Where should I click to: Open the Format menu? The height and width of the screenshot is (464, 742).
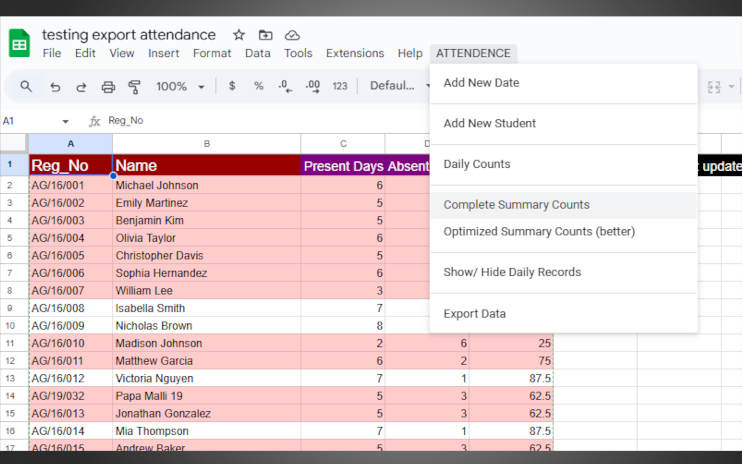[x=212, y=53]
